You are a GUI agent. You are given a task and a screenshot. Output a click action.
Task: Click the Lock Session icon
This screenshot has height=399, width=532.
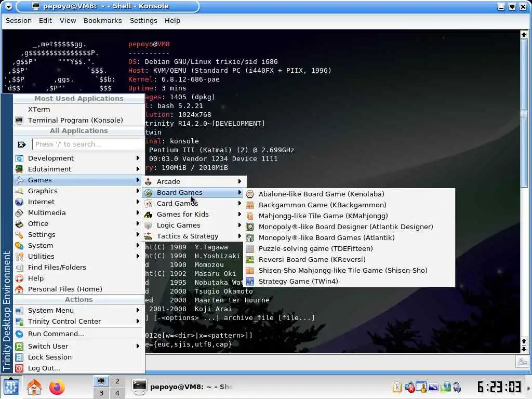pos(19,357)
